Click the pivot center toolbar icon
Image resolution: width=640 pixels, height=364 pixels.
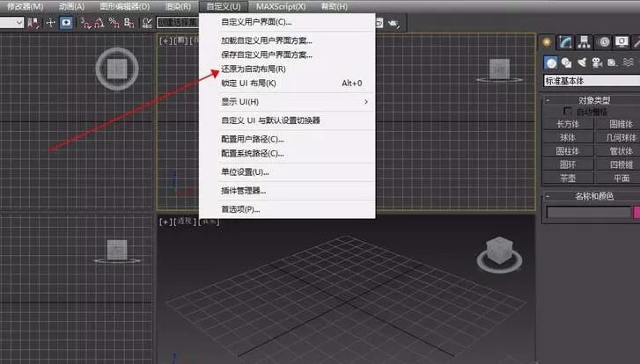[33, 23]
